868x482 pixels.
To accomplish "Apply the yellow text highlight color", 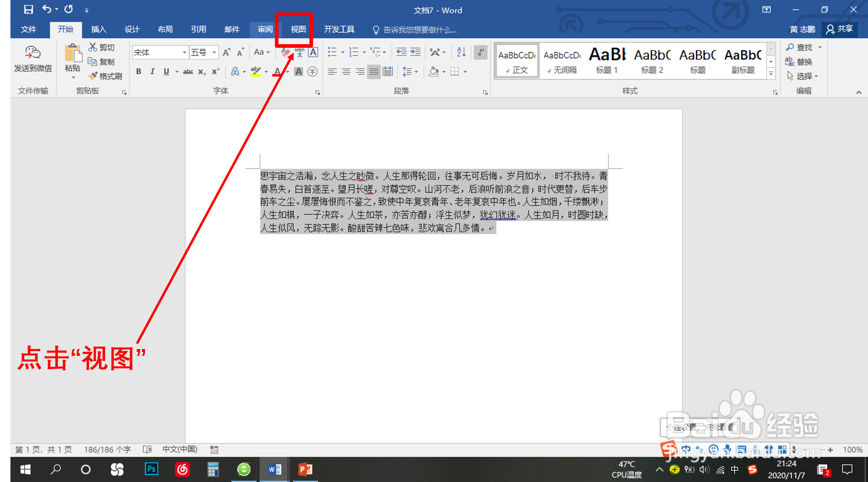I will 256,71.
